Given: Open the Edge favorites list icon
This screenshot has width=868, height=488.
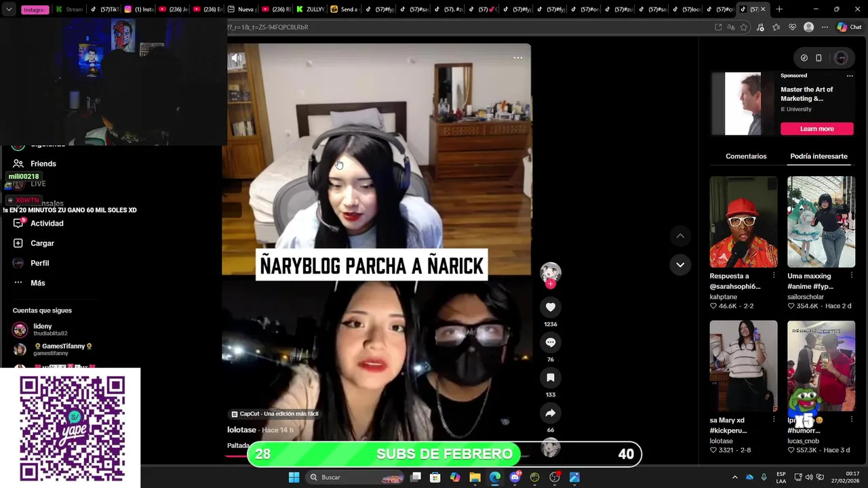Looking at the screenshot, I should pyautogui.click(x=776, y=27).
